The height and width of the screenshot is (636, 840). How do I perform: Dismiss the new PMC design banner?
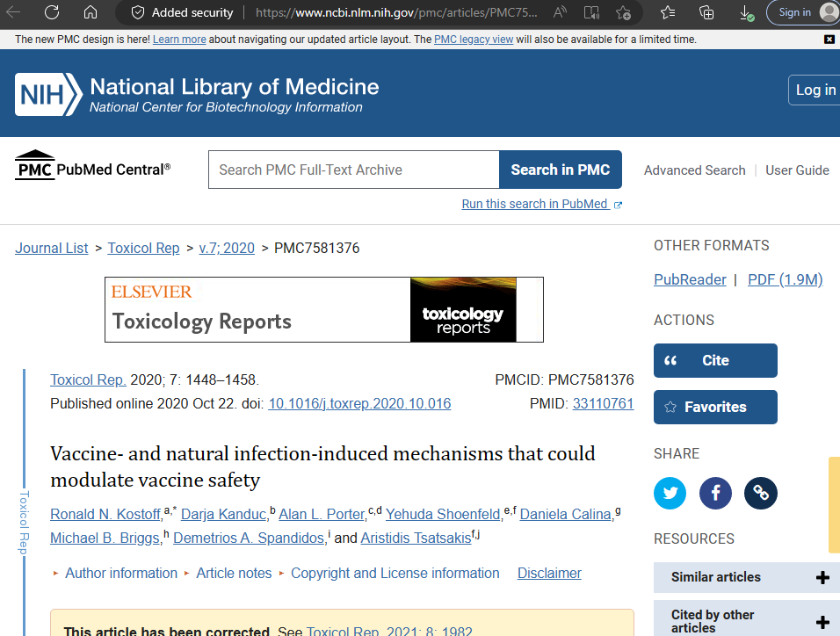coord(829,40)
